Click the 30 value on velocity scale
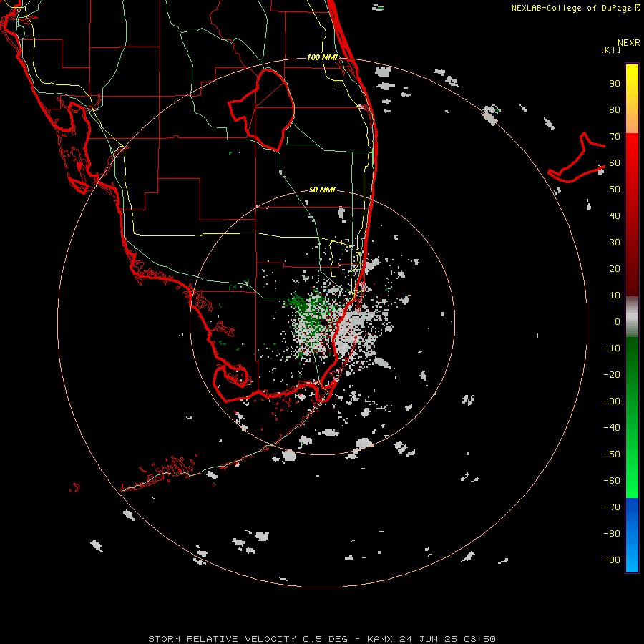This screenshot has width=644, height=644. coord(615,243)
